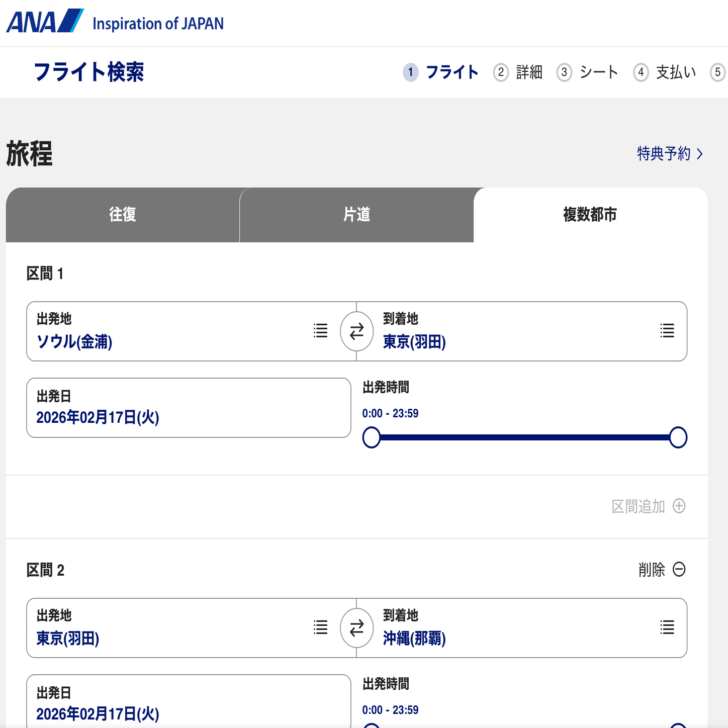Viewport: 728px width, 728px height.
Task: Open the 出発地 field in 区間 1
Action: 151,332
